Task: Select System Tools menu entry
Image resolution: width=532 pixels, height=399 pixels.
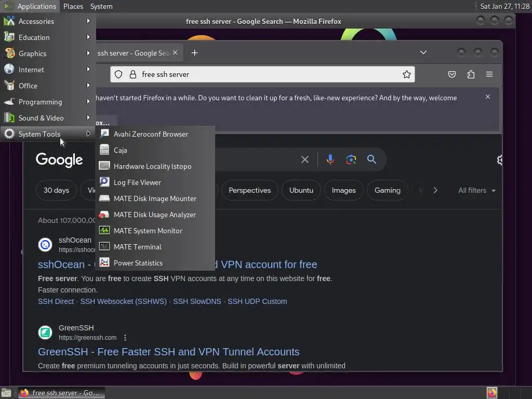Action: point(48,134)
